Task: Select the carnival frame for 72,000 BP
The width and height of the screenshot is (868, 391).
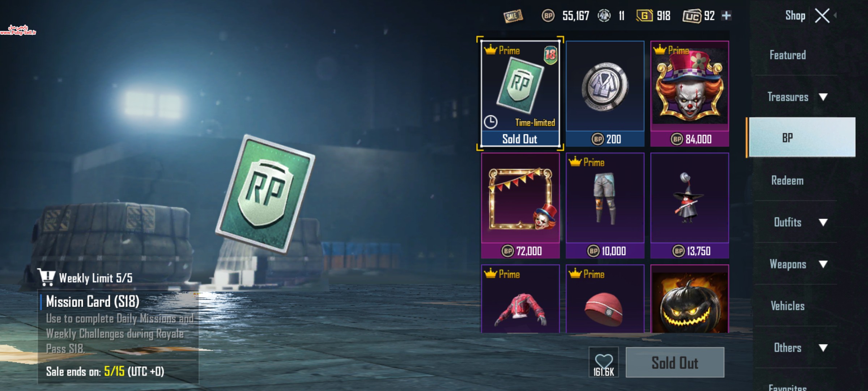Action: pyautogui.click(x=520, y=206)
